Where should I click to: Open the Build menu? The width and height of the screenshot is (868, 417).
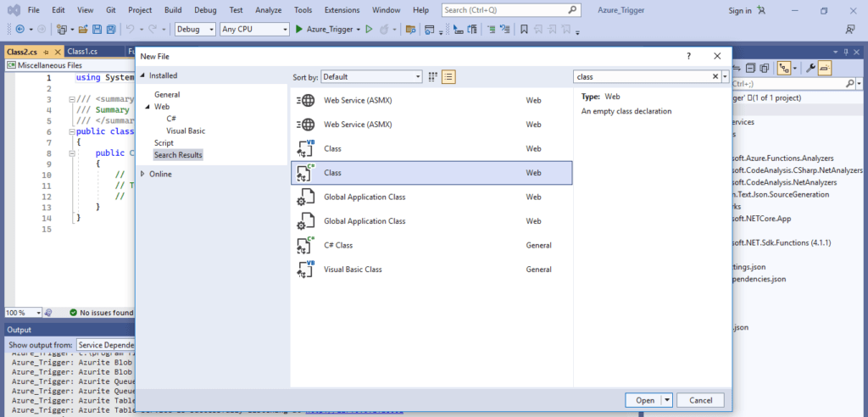coord(173,10)
